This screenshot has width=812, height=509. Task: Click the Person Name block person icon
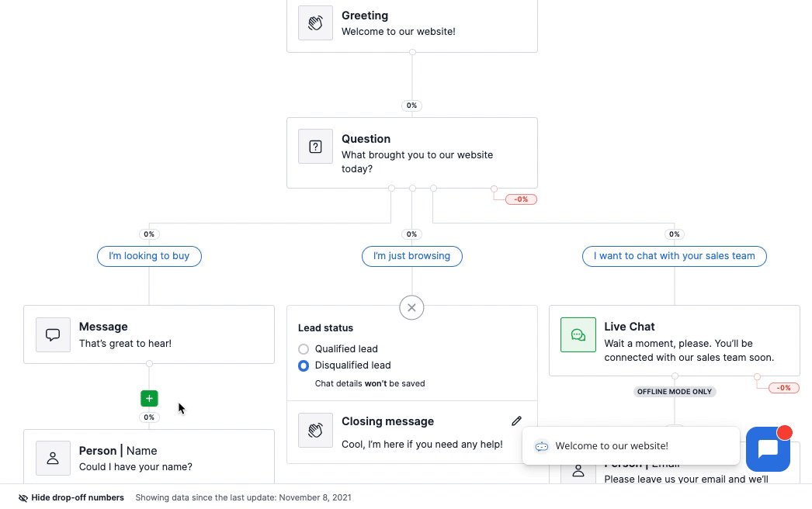[x=53, y=459]
